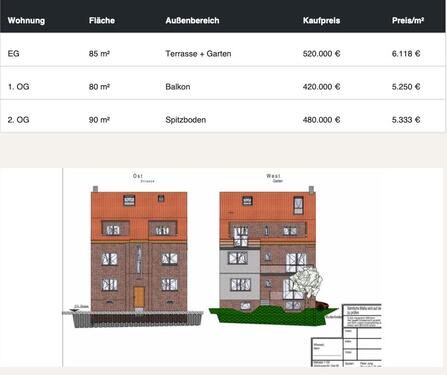This screenshot has height=375, width=447.
Task: Click the 480.000 € purchase price
Action: pos(321,120)
